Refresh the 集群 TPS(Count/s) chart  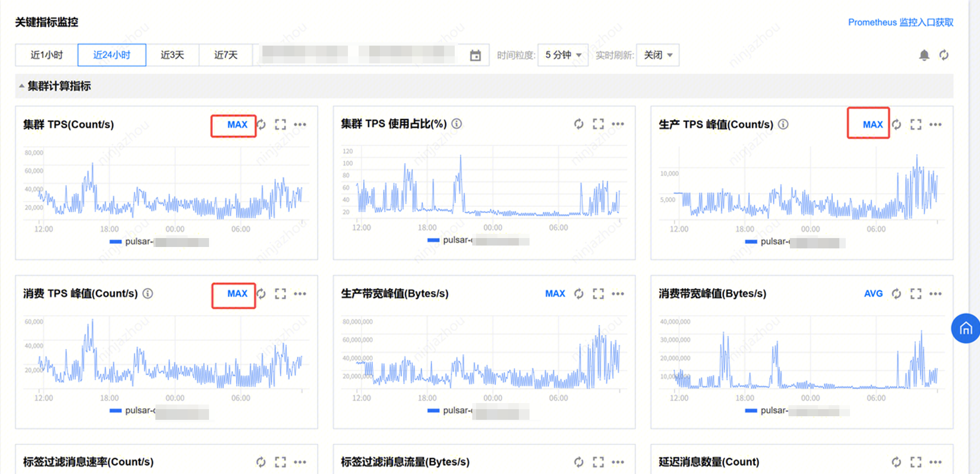coord(261,124)
